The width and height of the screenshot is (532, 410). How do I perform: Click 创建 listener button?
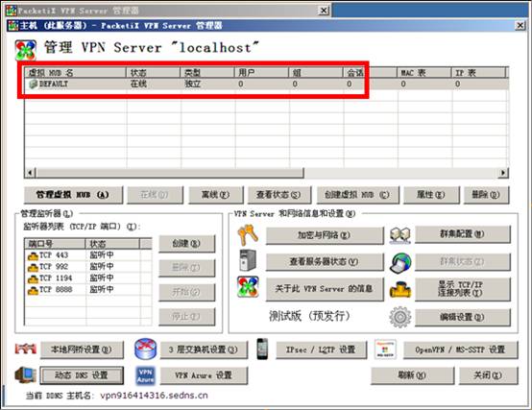click(186, 244)
